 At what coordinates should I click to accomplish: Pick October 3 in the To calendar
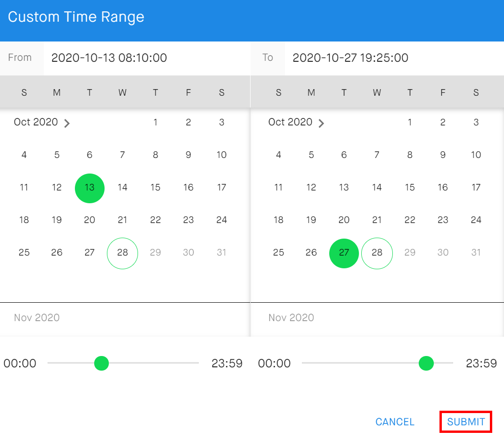point(476,122)
